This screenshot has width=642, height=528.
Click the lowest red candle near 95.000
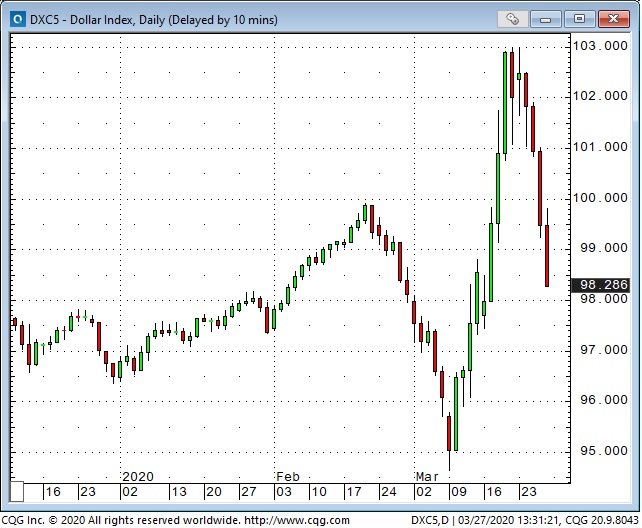(449, 434)
